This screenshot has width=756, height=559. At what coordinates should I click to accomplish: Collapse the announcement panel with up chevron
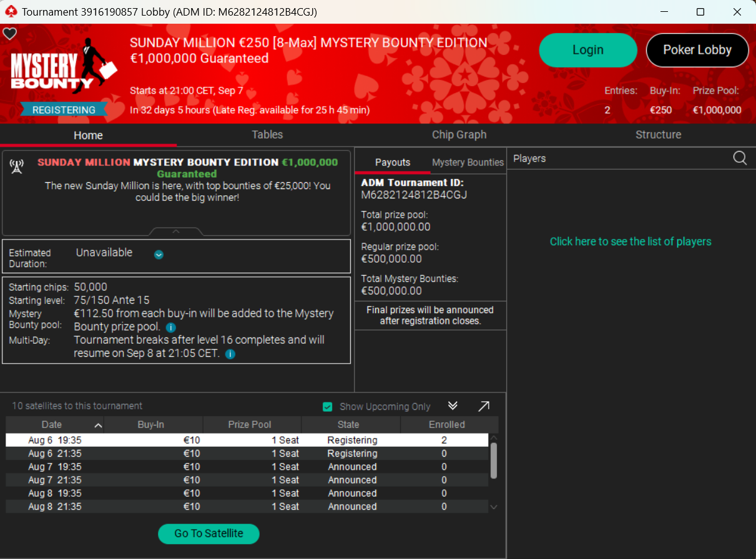click(x=176, y=231)
